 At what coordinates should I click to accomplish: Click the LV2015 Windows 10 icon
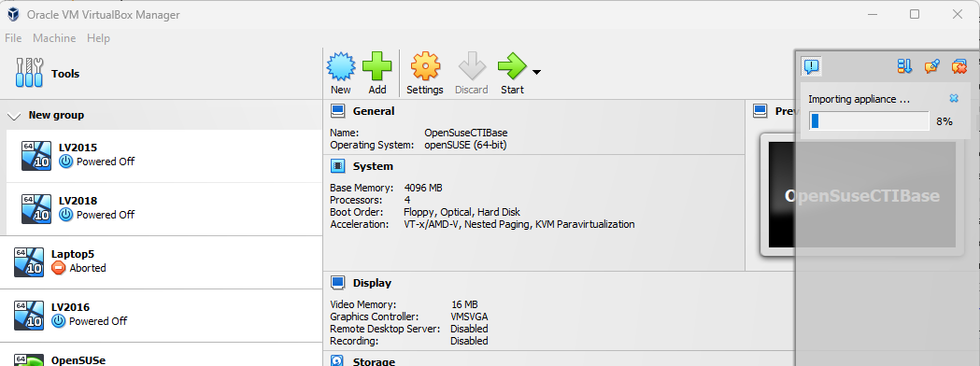tap(36, 156)
